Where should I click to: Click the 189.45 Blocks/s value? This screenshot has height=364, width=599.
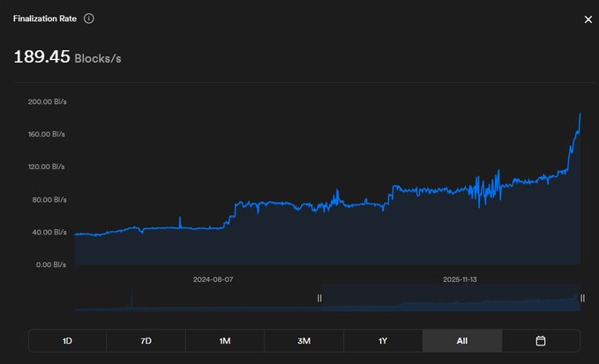[67, 57]
